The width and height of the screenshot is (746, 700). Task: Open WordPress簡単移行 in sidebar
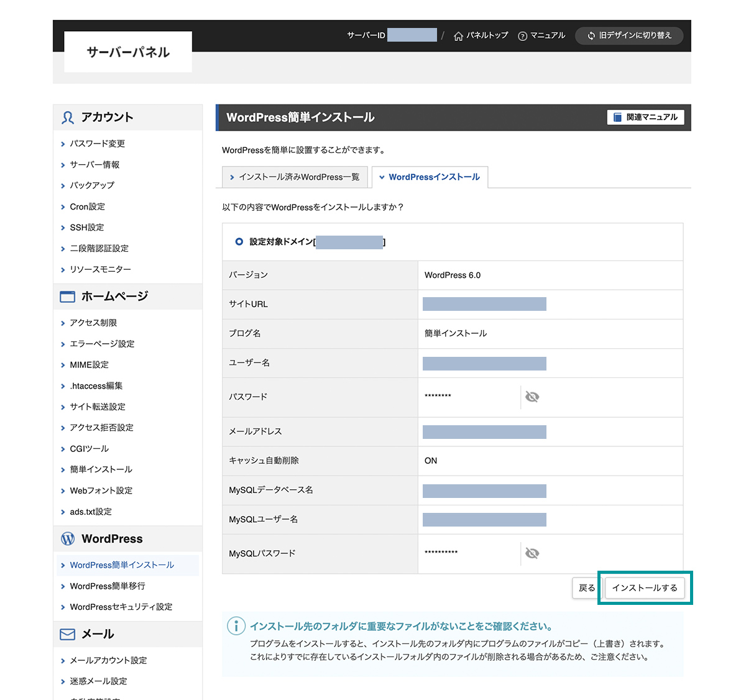tap(108, 586)
